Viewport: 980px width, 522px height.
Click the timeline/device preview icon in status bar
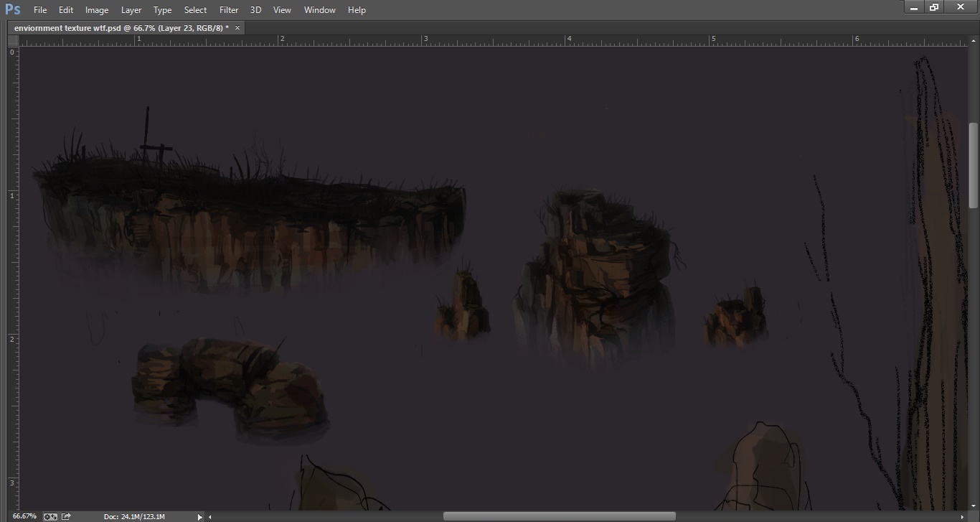[x=50, y=516]
